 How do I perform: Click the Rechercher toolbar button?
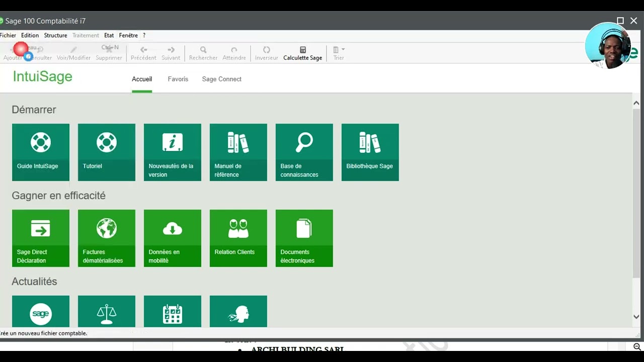[x=203, y=53]
